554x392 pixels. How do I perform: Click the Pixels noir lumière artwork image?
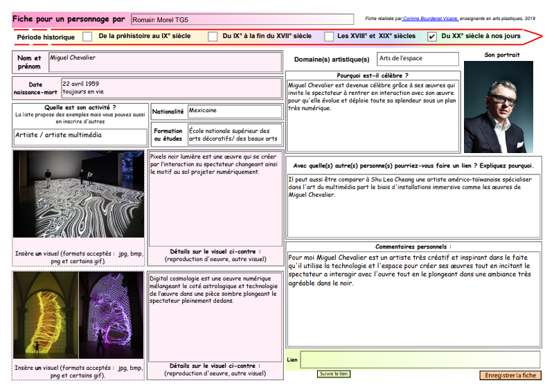pyautogui.click(x=79, y=195)
